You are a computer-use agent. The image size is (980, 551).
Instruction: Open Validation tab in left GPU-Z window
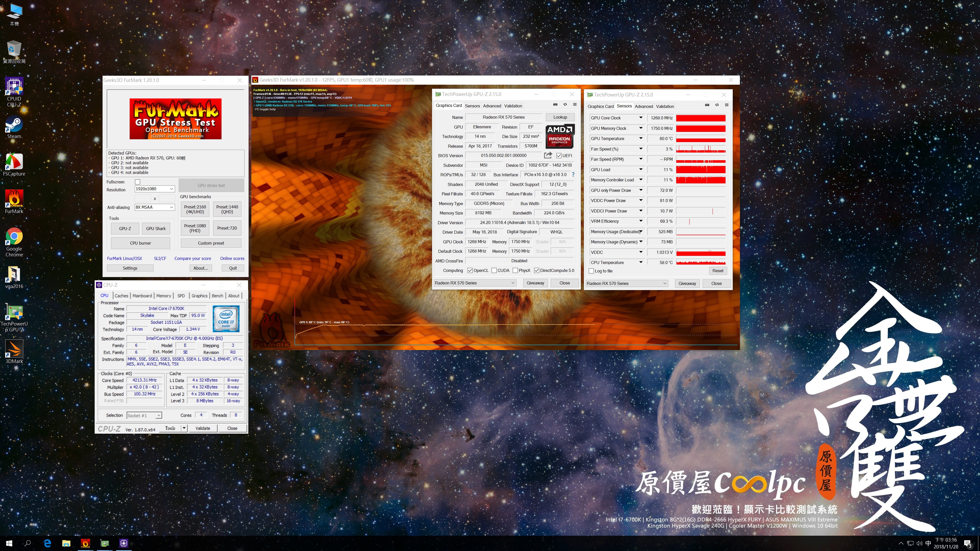coord(513,106)
